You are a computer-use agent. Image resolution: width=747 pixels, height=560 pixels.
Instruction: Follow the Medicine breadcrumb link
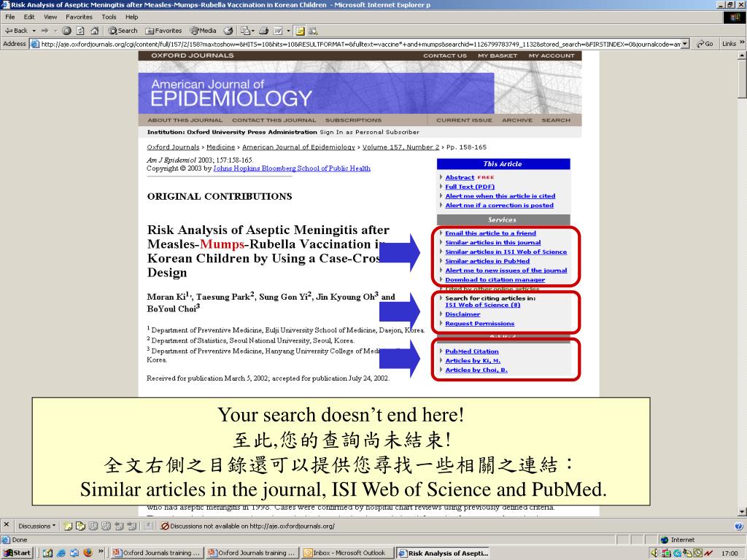point(220,147)
